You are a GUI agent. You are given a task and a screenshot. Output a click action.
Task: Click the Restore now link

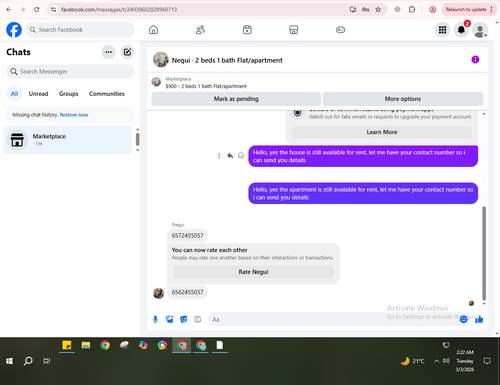(74, 115)
